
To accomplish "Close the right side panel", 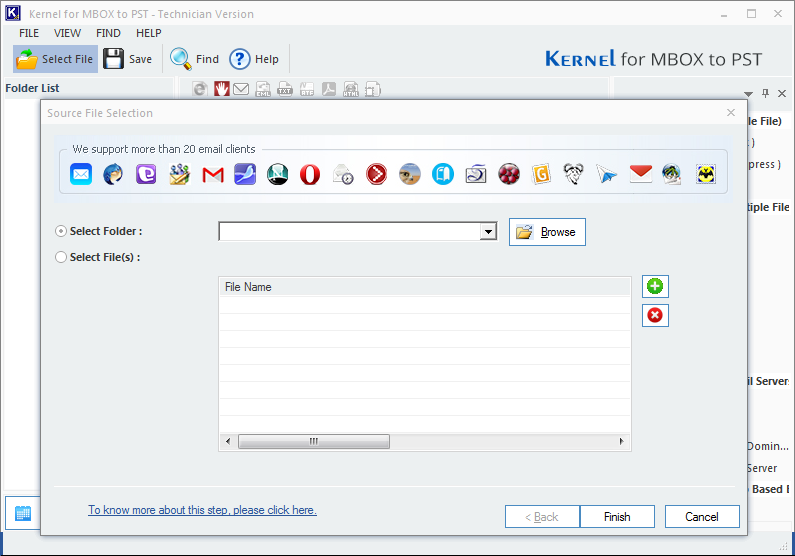I will point(782,93).
